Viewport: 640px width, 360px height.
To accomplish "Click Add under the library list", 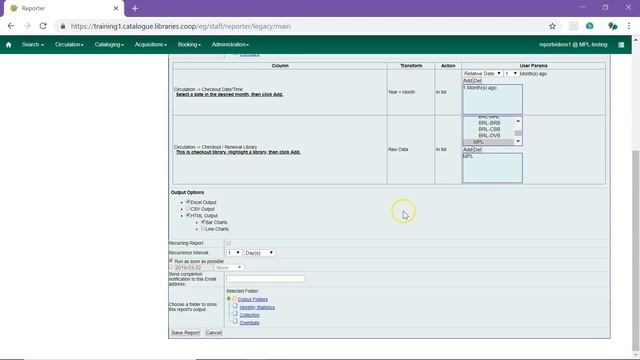I will (x=467, y=150).
